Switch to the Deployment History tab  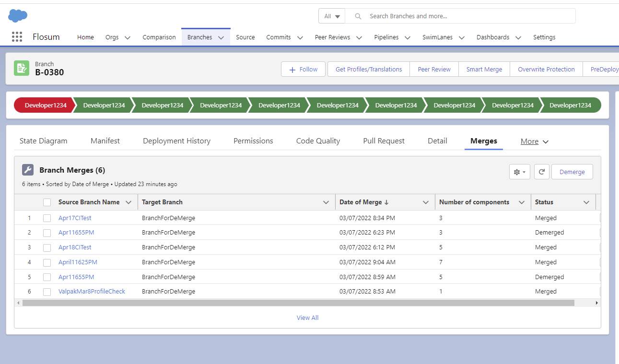click(x=176, y=141)
